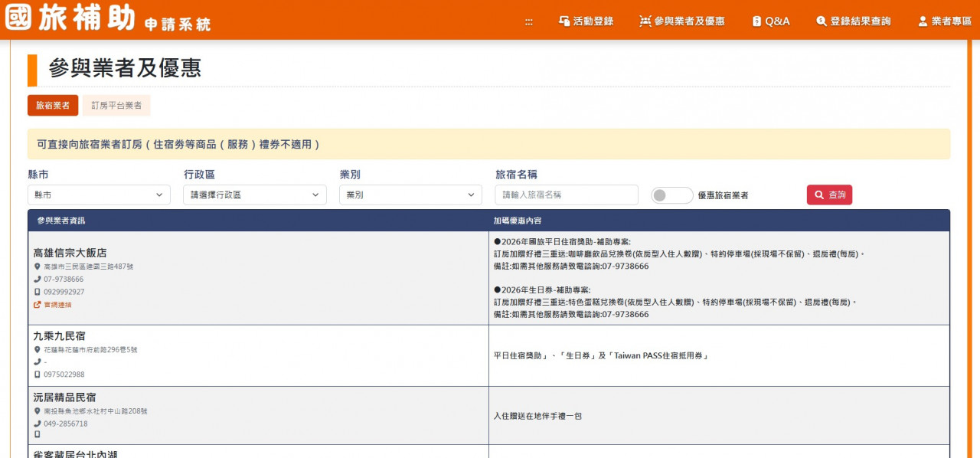This screenshot has width=980, height=458.
Task: Click the yellow notice about 住宿券 禮券不適用
Action: [488, 144]
